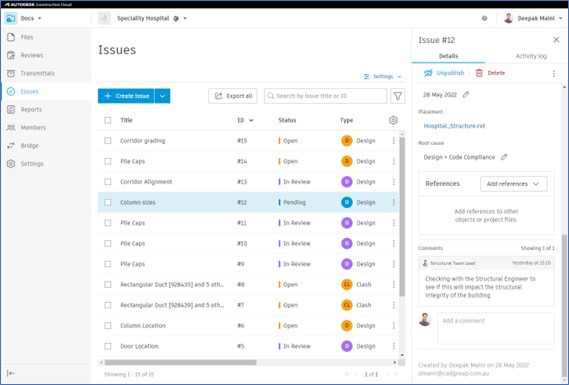Check the Door Location row checkbox
The image size is (569, 385).
tap(108, 346)
